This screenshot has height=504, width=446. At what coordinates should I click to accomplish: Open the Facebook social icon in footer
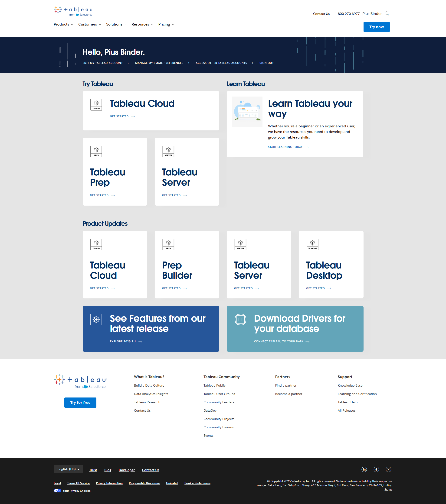coord(376,469)
